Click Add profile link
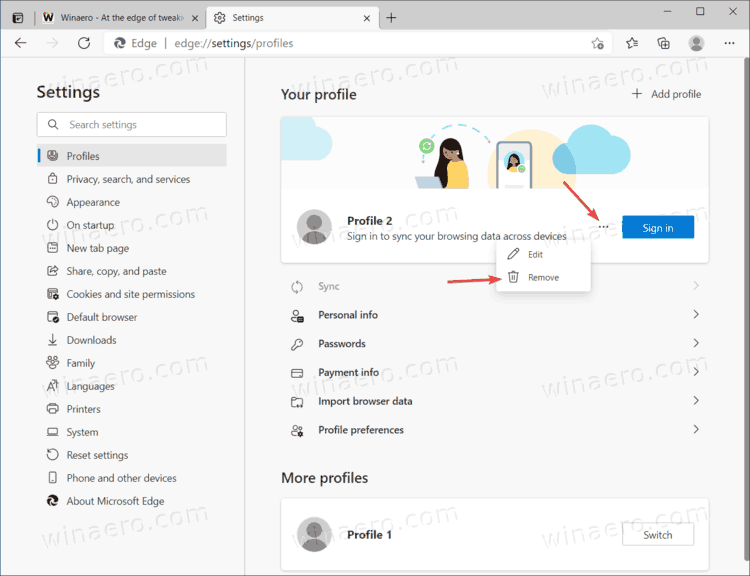The image size is (750, 576). (x=666, y=94)
